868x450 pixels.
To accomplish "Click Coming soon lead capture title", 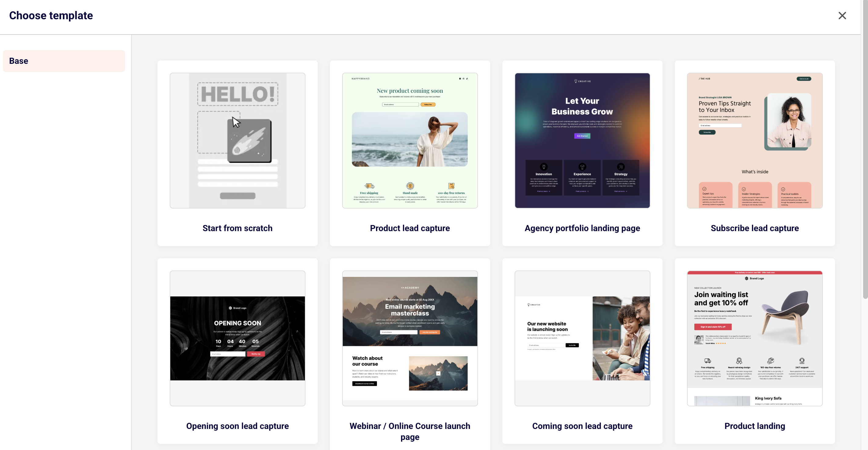I will coord(582,426).
